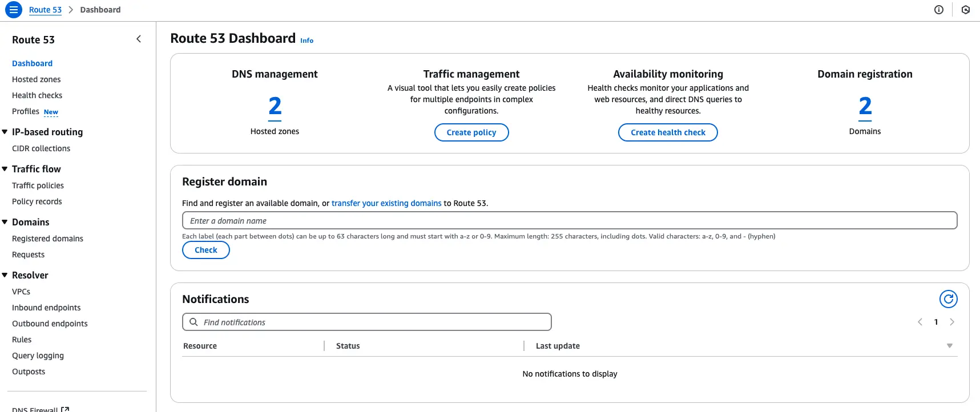Click the DNS Firewall external link icon

pos(65,409)
